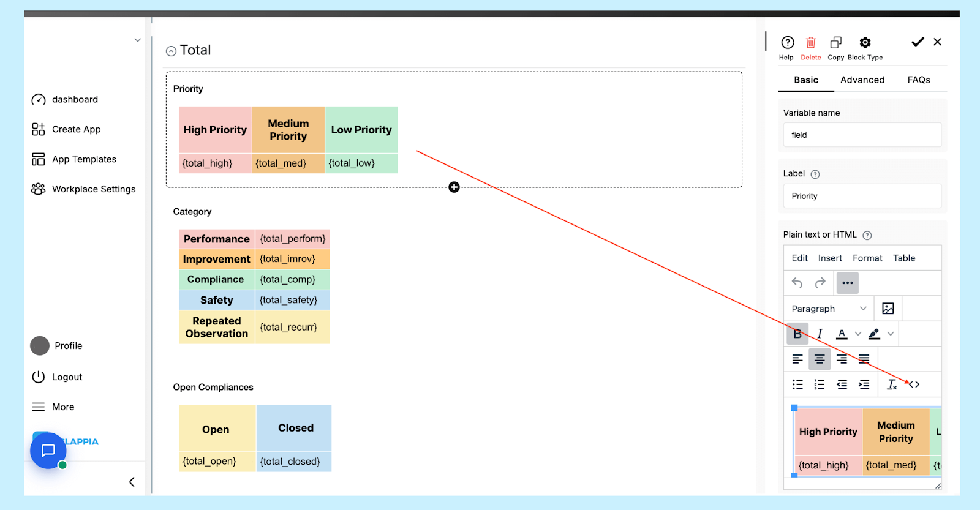Add a block with the plus icon

[x=454, y=187]
